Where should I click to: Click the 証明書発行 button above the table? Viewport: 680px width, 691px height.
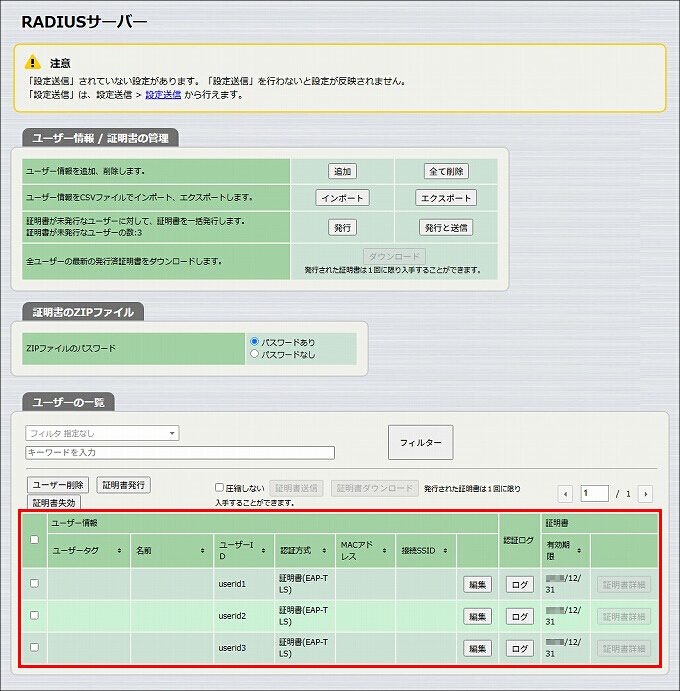coord(123,485)
